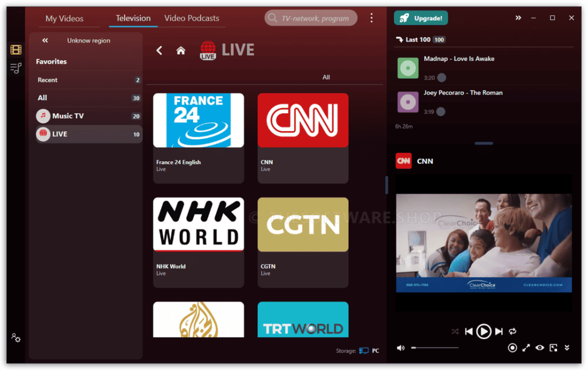
Task: Skip to next track
Action: (x=499, y=332)
